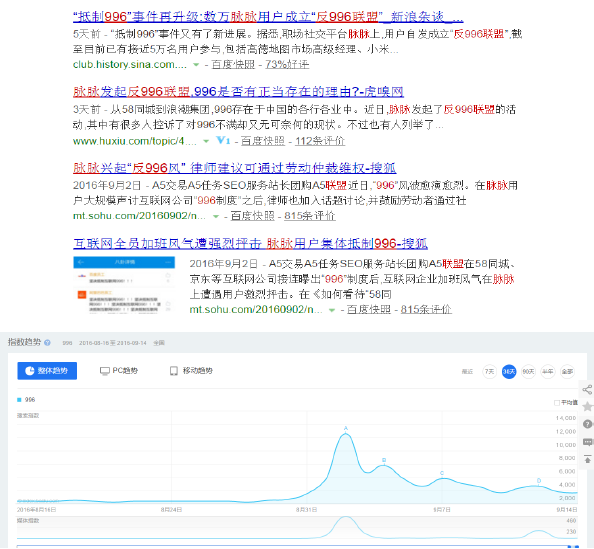Click club.history.sina.com green URL

tap(130, 64)
